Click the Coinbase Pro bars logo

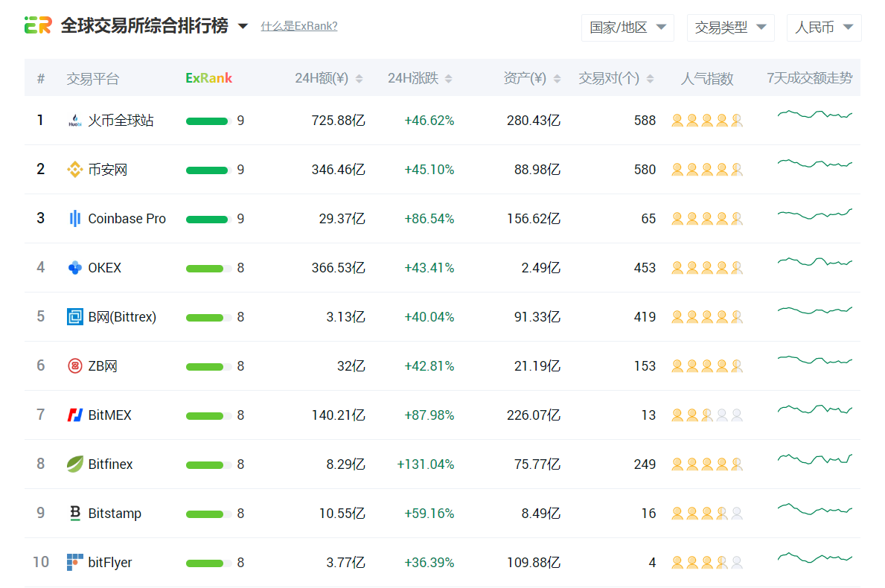[x=74, y=218]
